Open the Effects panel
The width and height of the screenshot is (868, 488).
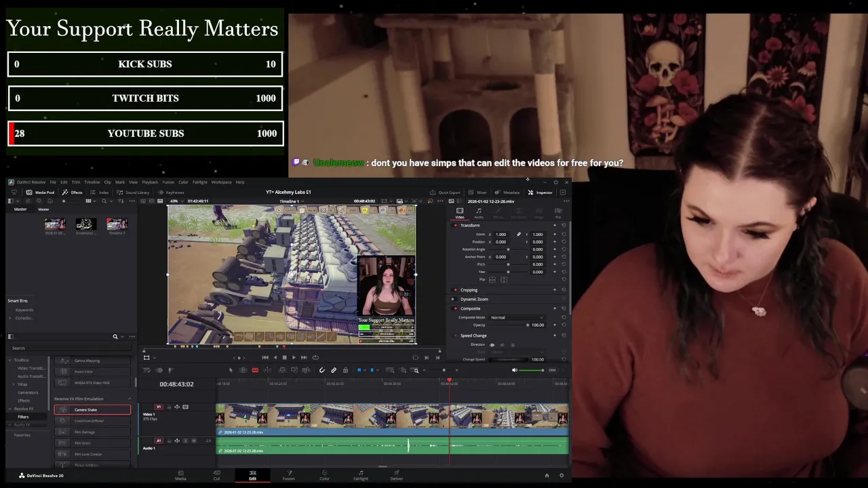click(73, 192)
